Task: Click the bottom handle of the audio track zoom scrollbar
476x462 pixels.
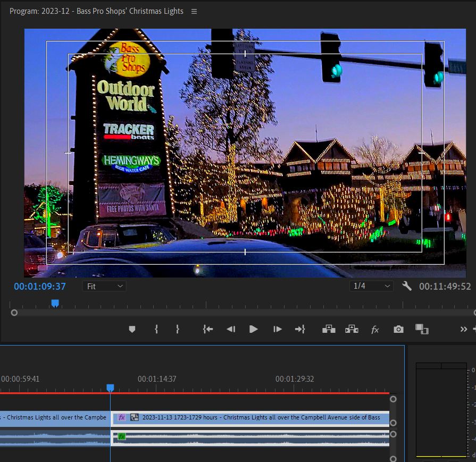Action: pos(393,459)
